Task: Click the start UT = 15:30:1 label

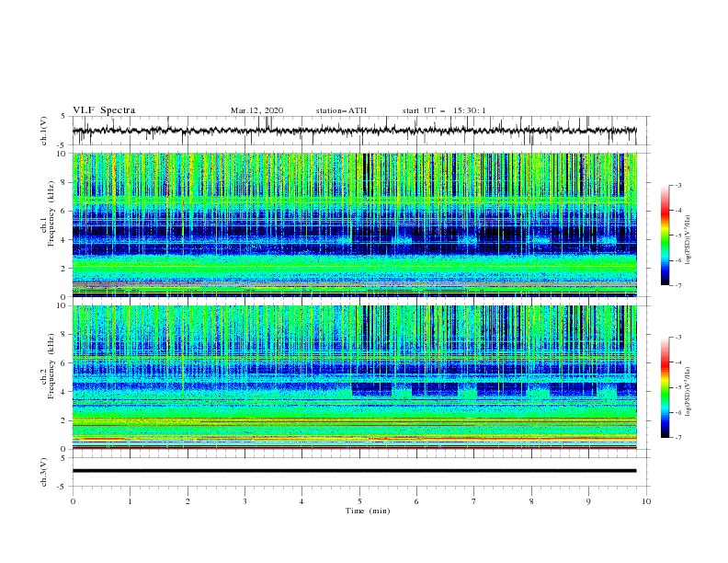Action: coord(444,110)
